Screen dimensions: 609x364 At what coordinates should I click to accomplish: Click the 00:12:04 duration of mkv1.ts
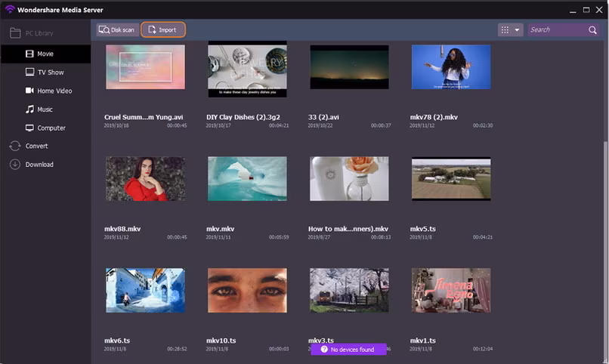click(483, 349)
